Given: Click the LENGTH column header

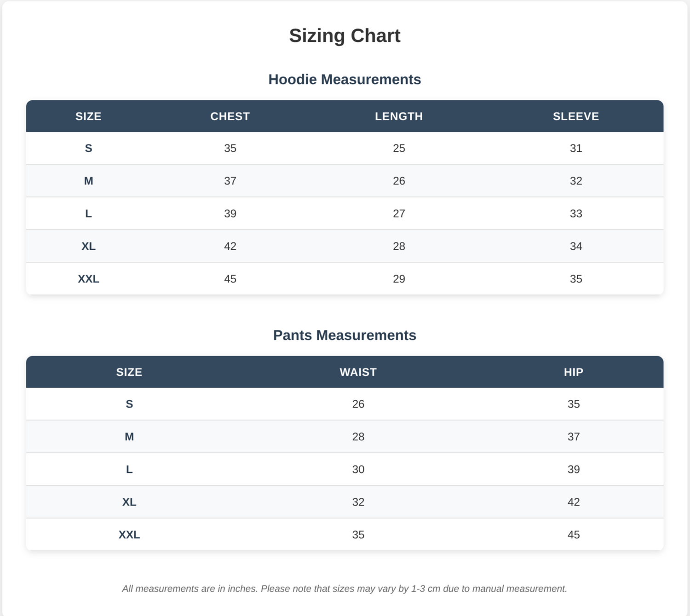Looking at the screenshot, I should click(399, 116).
